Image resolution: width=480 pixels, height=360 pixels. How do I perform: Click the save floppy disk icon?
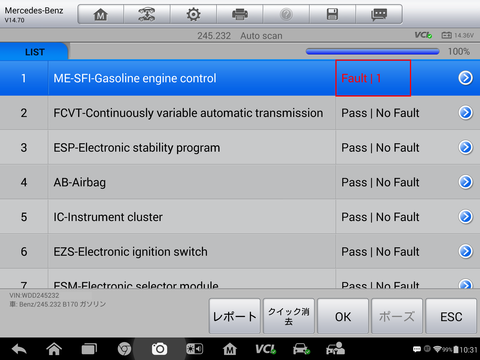[x=332, y=14]
